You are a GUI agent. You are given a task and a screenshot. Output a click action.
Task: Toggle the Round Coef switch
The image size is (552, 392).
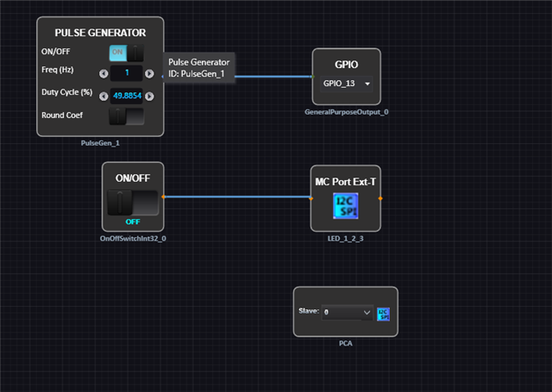click(x=127, y=116)
